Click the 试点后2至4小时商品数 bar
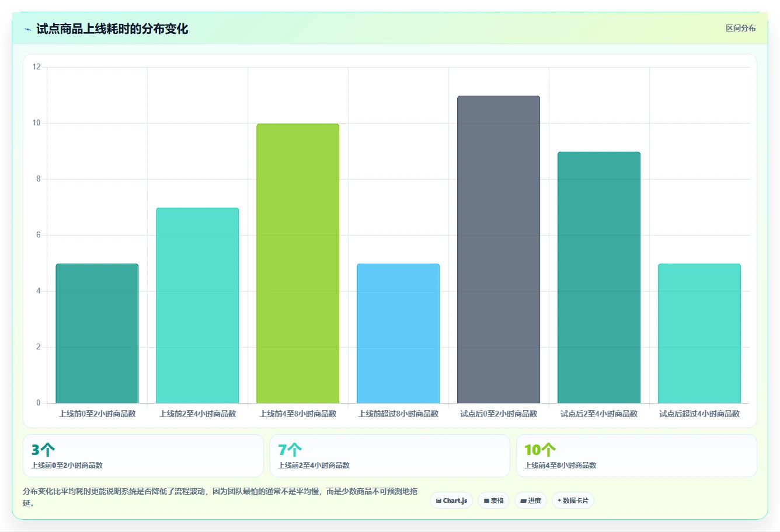780x532 pixels. point(599,277)
